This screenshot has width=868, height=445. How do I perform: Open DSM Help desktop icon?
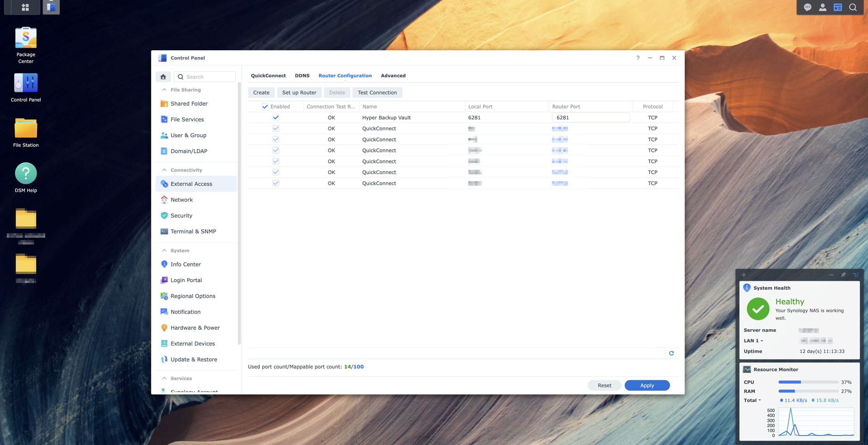coord(26,178)
